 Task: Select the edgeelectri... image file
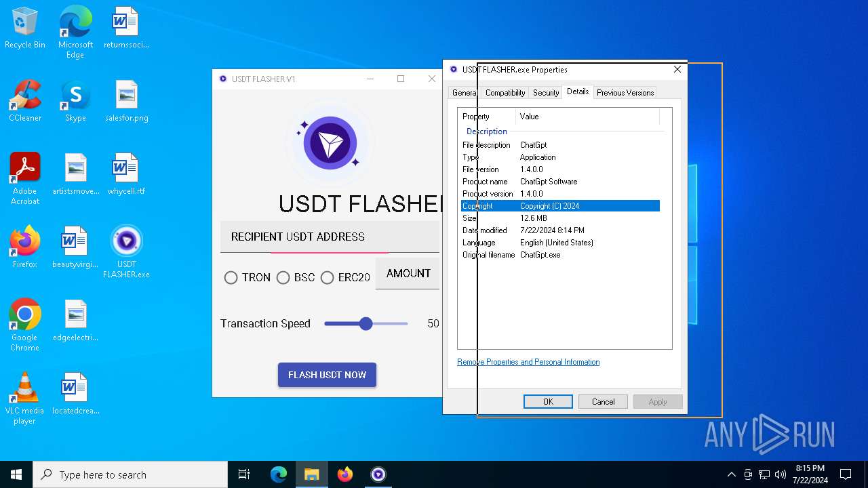click(x=75, y=321)
